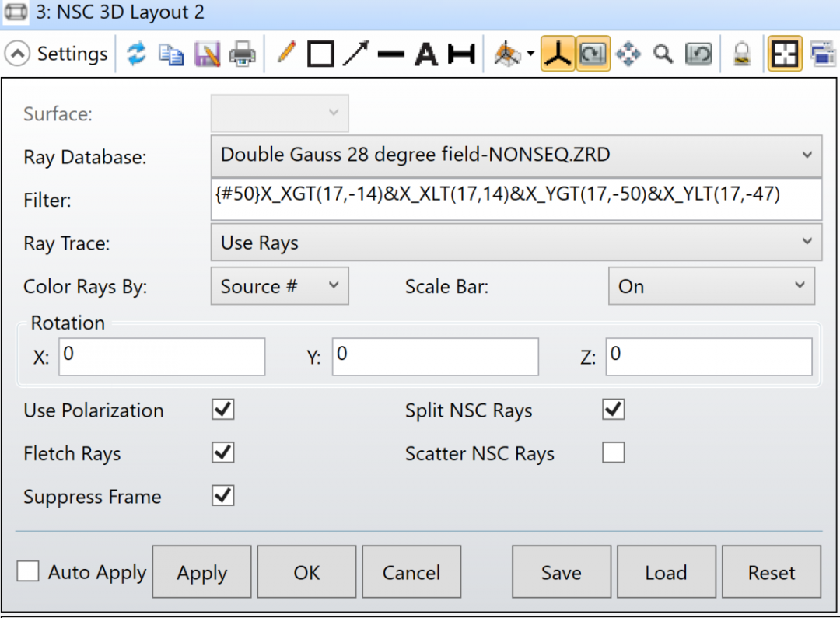Enable the Auto Apply checkbox
This screenshot has height=618, width=840.
pyautogui.click(x=28, y=571)
